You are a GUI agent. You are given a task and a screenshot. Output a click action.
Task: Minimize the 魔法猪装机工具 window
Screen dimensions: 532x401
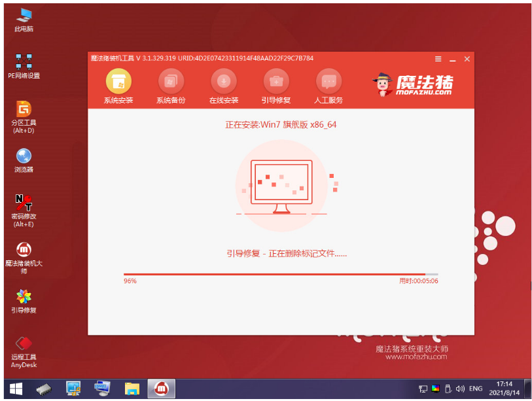[453, 59]
